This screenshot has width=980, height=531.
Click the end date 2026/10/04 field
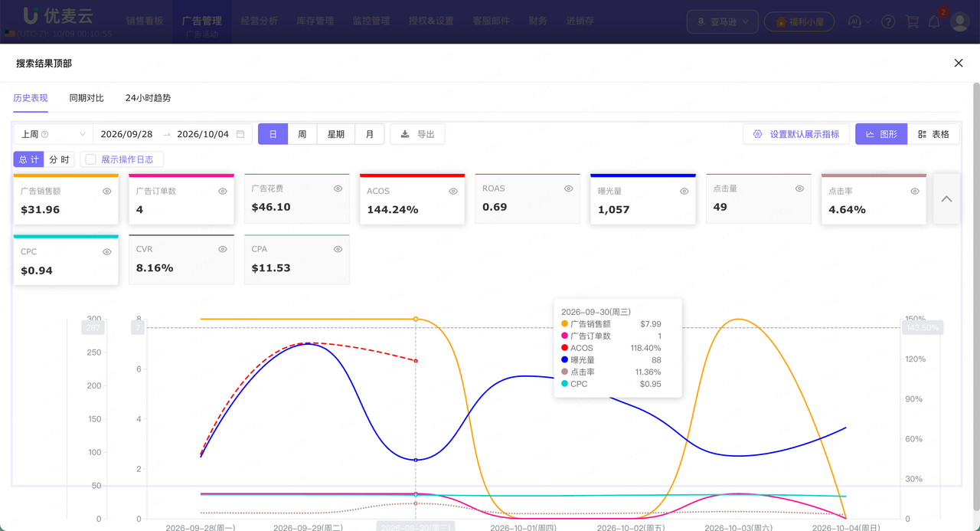[203, 134]
